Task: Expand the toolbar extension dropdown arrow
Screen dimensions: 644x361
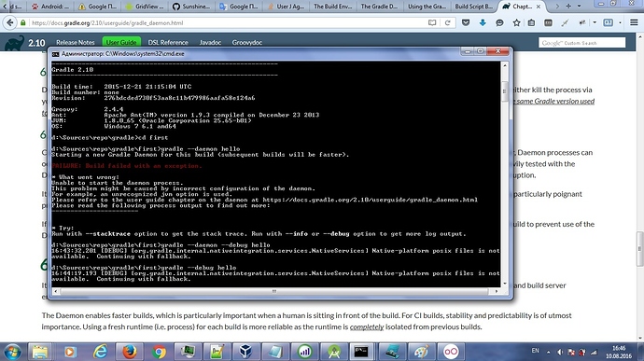Action: point(595,23)
